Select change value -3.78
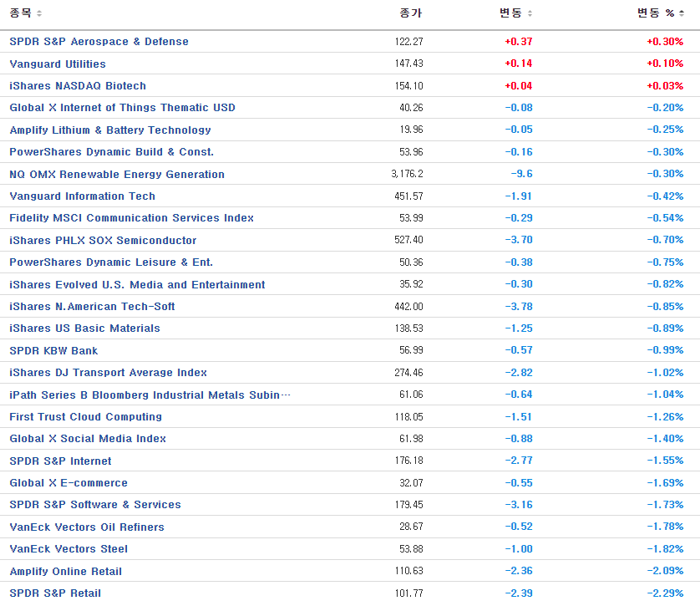The height and width of the screenshot is (606, 700). pyautogui.click(x=518, y=307)
